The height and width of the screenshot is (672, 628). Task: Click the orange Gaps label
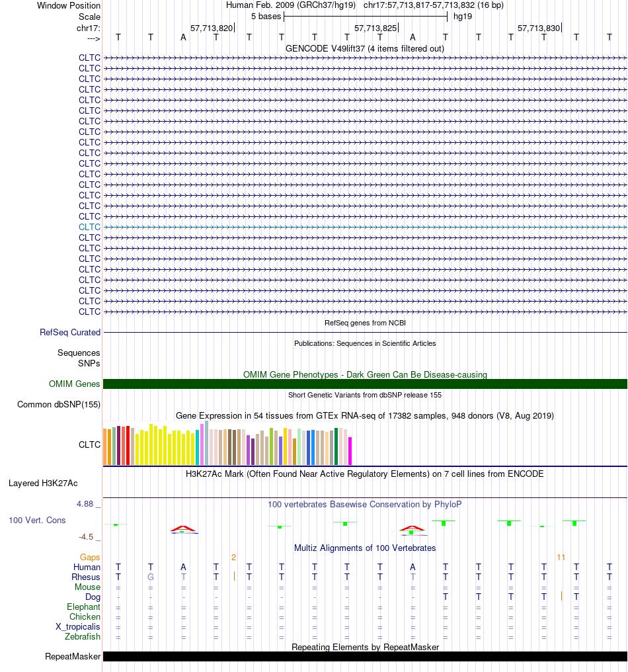[90, 557]
